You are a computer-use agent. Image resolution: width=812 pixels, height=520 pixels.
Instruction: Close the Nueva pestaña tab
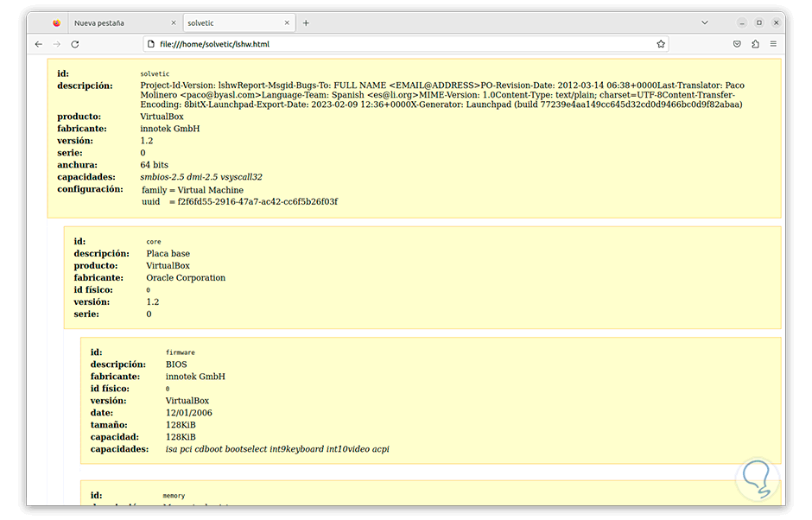[x=174, y=22]
